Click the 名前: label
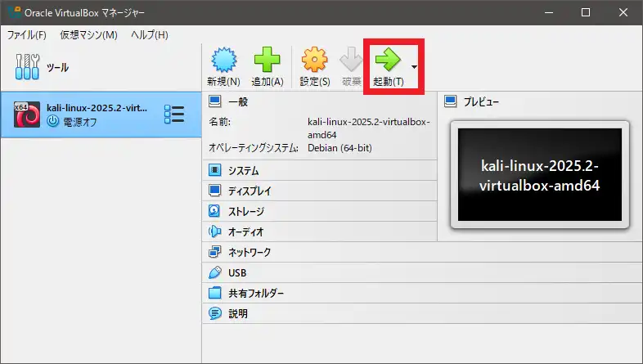 pyautogui.click(x=220, y=122)
